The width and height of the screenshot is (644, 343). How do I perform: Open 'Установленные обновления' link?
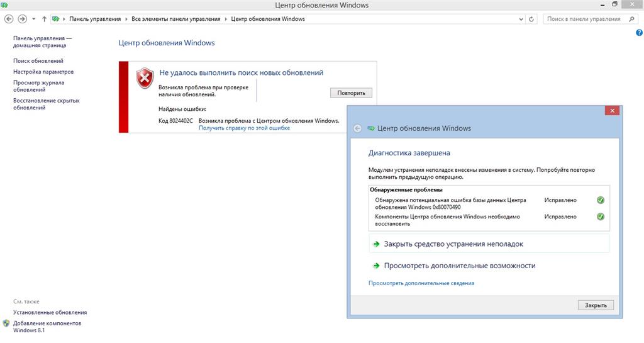(x=50, y=312)
